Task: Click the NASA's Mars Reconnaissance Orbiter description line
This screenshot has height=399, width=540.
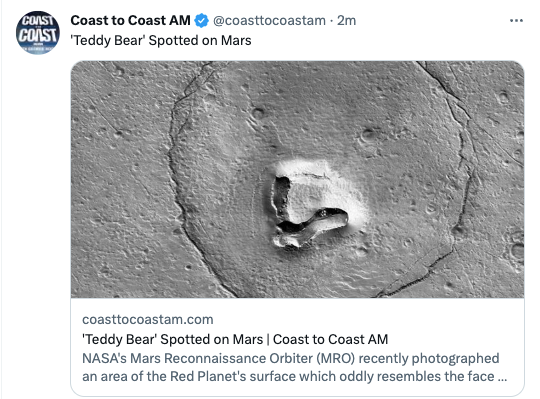Action: pos(291,358)
